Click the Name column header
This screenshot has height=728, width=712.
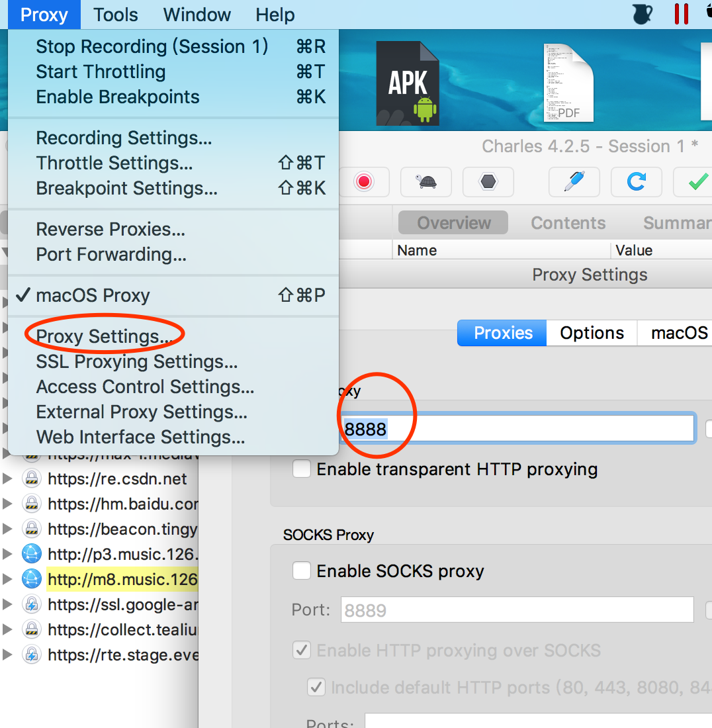(502, 250)
